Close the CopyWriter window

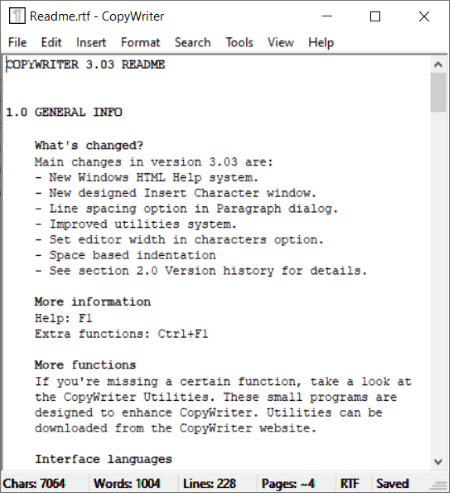[424, 16]
